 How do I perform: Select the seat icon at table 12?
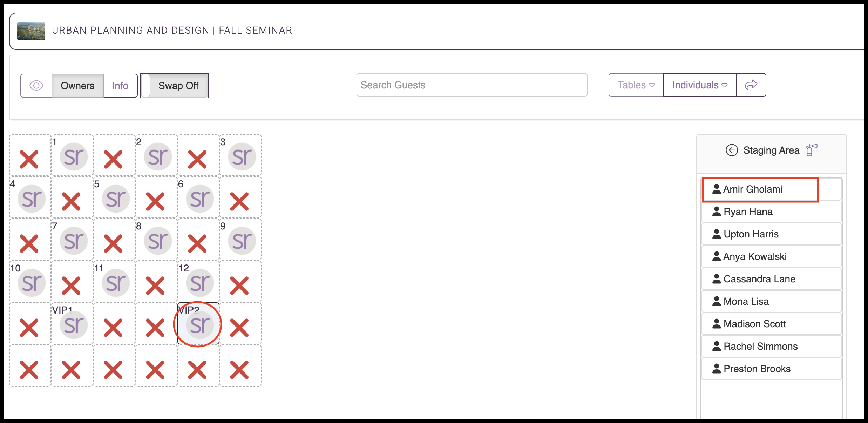200,283
